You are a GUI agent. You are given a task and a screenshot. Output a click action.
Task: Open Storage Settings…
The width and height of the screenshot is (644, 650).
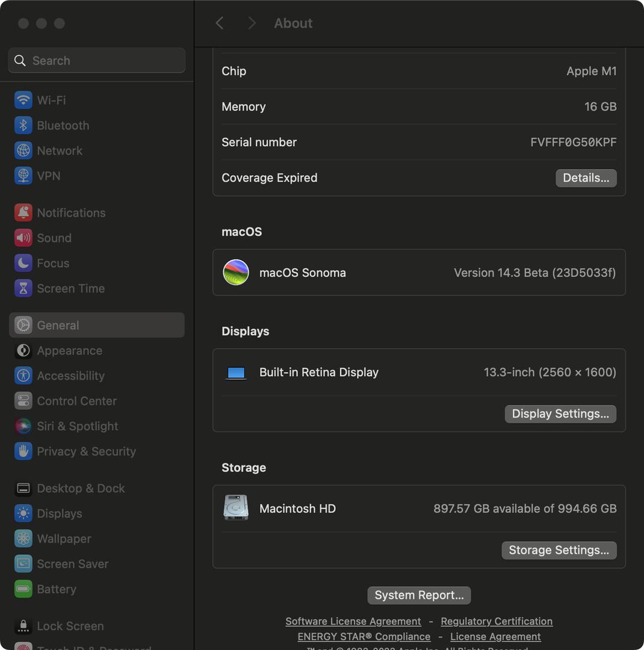(x=559, y=550)
